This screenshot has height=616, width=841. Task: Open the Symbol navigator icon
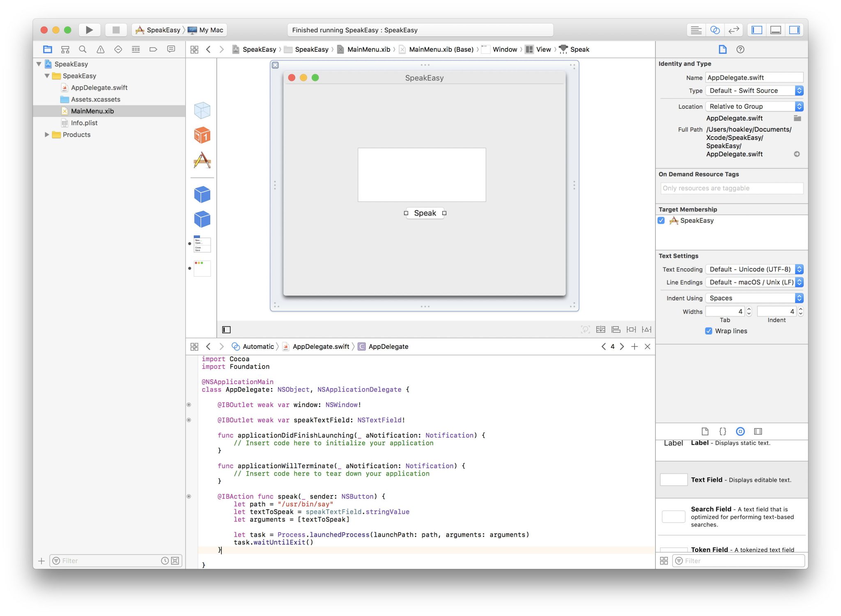(65, 50)
